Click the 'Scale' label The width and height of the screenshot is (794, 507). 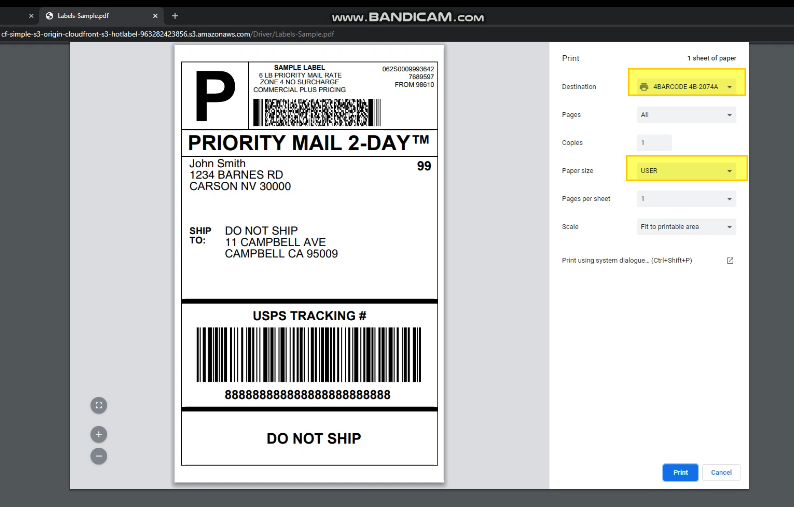pyautogui.click(x=570, y=227)
